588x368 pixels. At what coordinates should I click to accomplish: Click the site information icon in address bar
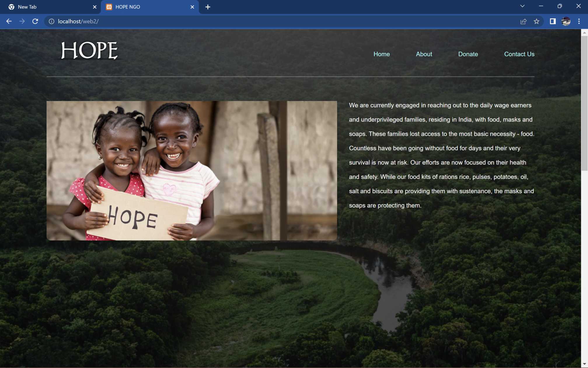51,21
